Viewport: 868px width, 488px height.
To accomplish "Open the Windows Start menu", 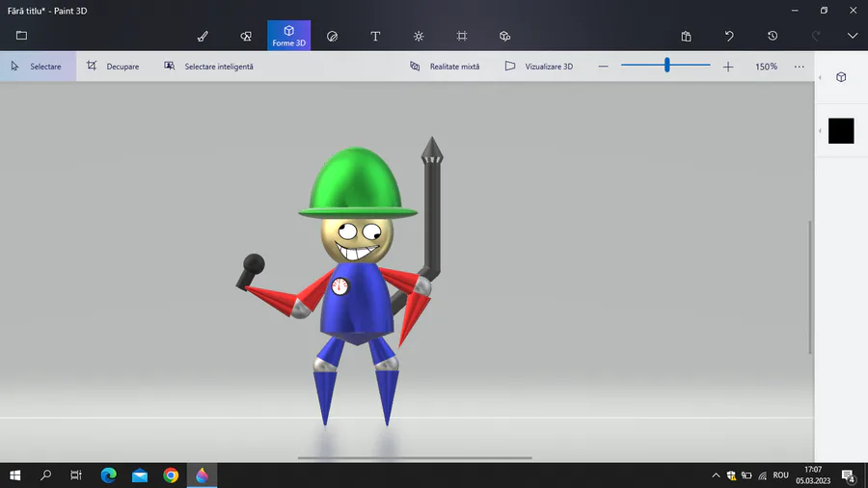I will (14, 475).
